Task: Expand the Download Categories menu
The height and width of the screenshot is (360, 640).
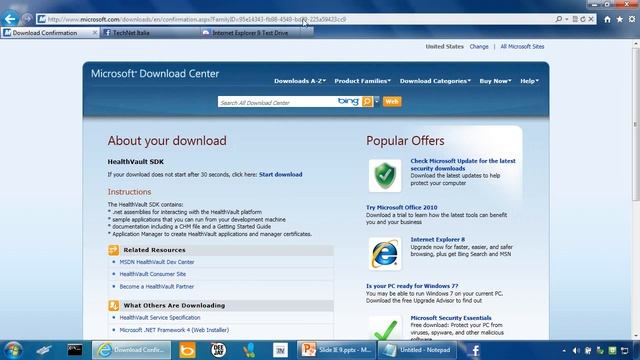Action: 435,81
